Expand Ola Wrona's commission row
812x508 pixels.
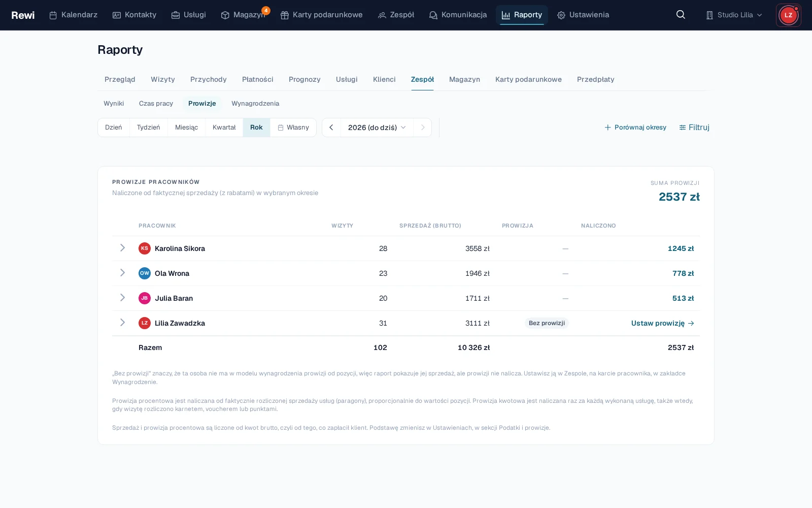pos(122,273)
